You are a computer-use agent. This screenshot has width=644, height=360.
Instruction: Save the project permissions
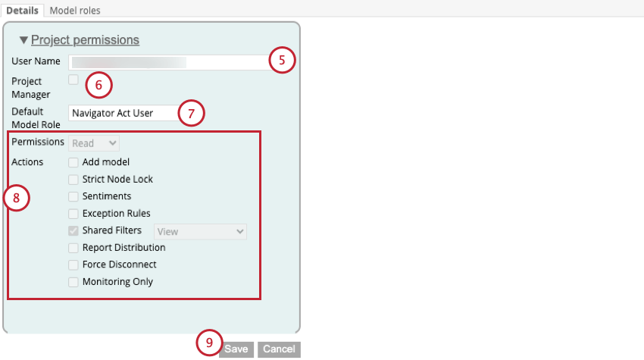tap(236, 349)
